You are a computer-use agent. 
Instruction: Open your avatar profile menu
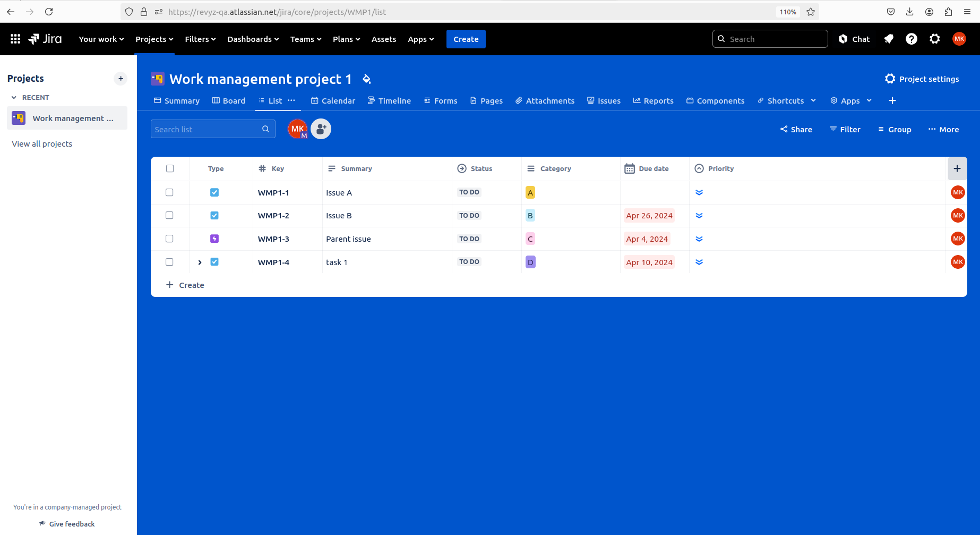coord(959,38)
